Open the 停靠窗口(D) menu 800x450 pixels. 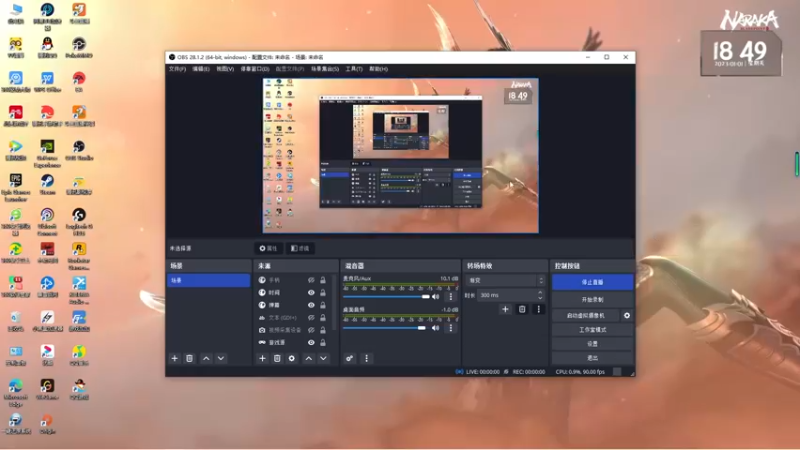pyautogui.click(x=255, y=69)
